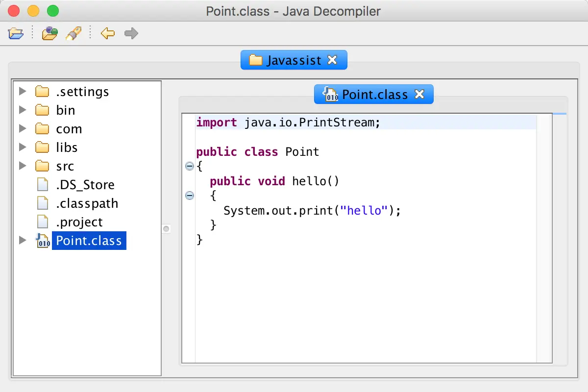Click the .DS_Store file icon
The image size is (588, 392).
coord(43,185)
